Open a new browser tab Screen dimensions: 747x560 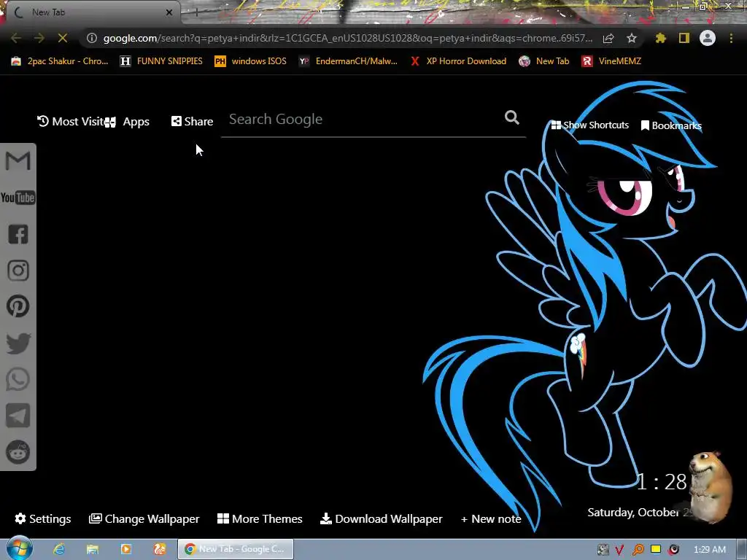[196, 13]
